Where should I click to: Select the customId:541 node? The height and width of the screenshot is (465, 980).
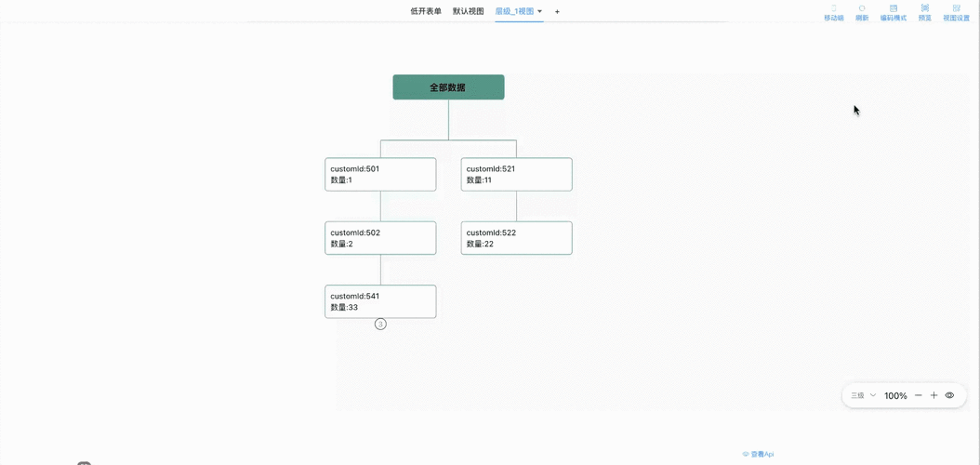click(x=380, y=302)
